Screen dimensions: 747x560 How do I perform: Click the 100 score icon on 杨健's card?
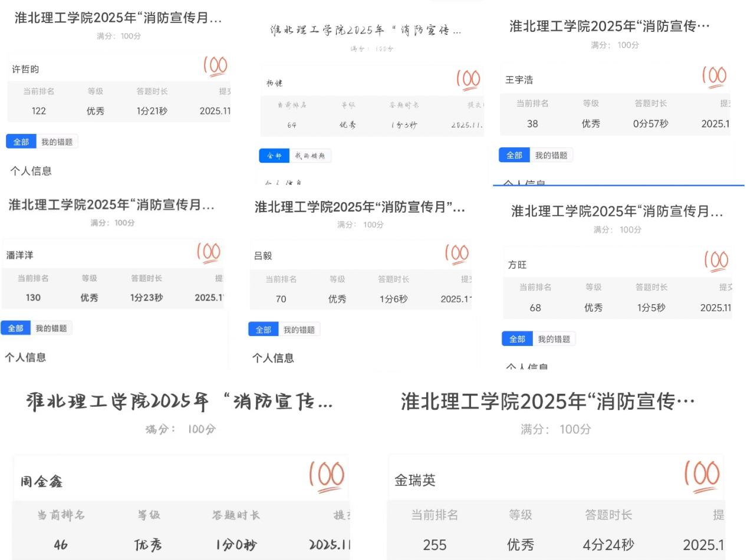[x=468, y=80]
